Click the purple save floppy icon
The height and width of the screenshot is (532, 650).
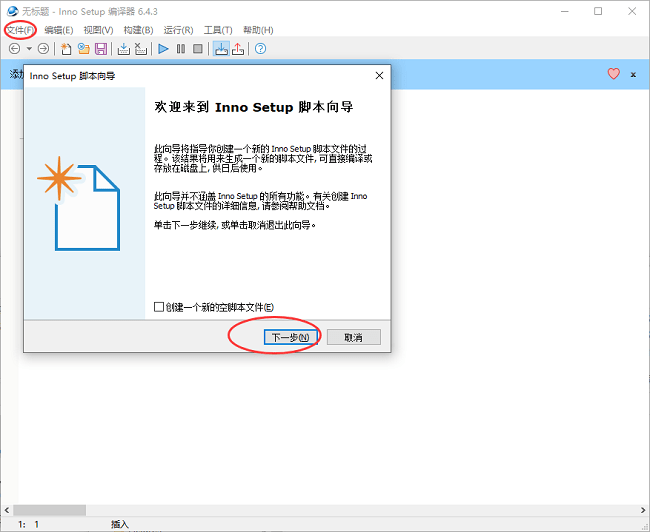(101, 49)
